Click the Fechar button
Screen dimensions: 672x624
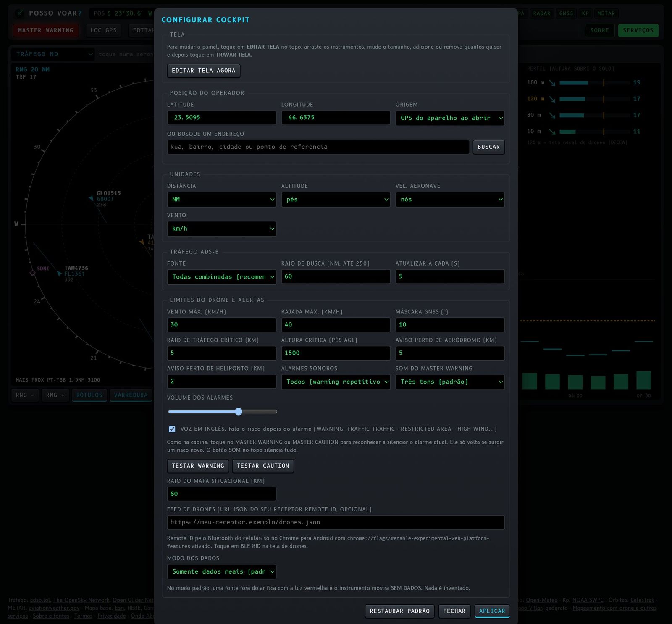(x=454, y=611)
